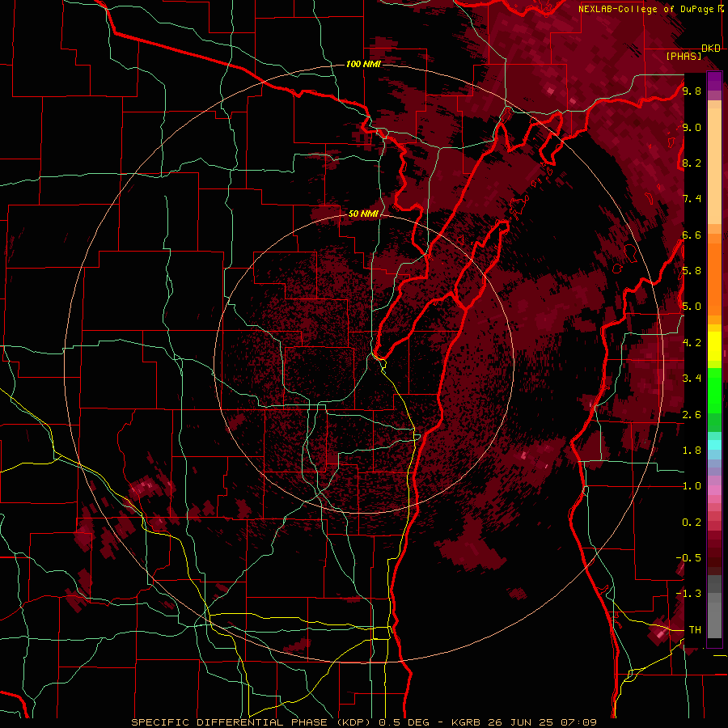Select the 9.8 value on the scale
The width and height of the screenshot is (728, 728).
click(692, 91)
